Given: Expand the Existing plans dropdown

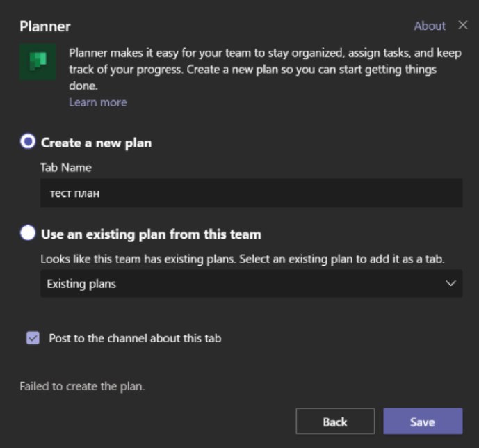Looking at the screenshot, I should (x=251, y=284).
